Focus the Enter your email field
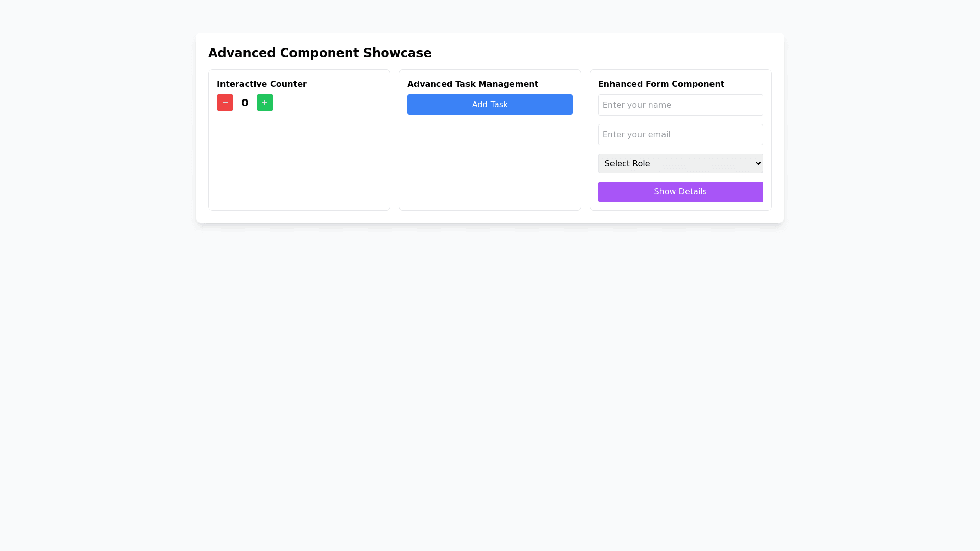The width and height of the screenshot is (980, 551). [x=680, y=135]
